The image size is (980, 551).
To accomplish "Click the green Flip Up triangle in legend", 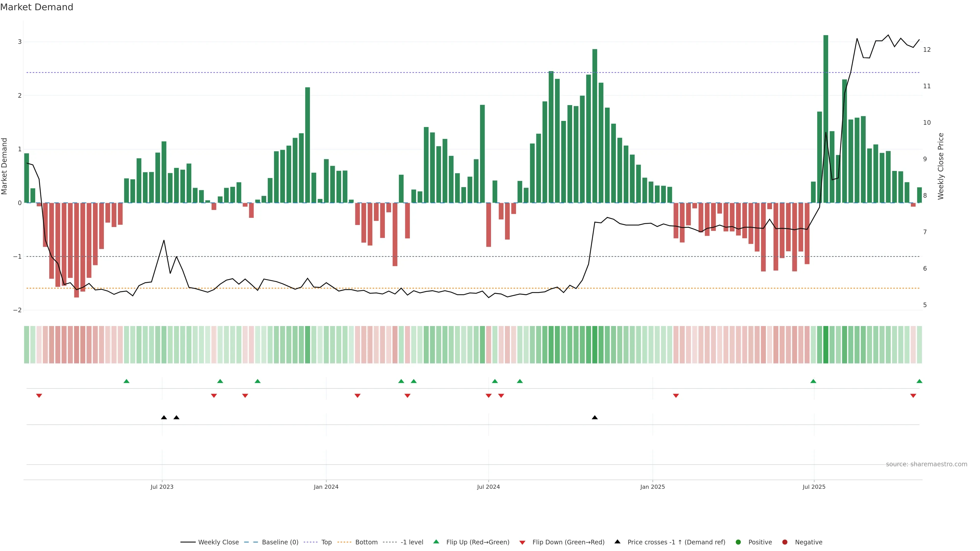I will click(x=436, y=542).
